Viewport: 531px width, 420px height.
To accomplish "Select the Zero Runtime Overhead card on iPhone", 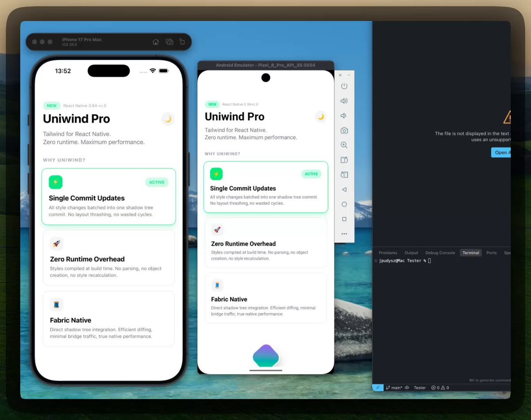I will click(109, 257).
